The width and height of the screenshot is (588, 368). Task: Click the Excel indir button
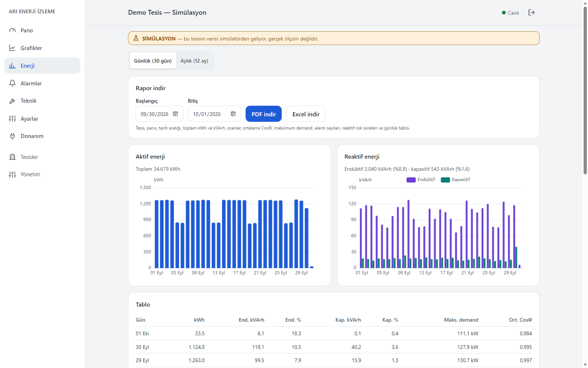(306, 114)
